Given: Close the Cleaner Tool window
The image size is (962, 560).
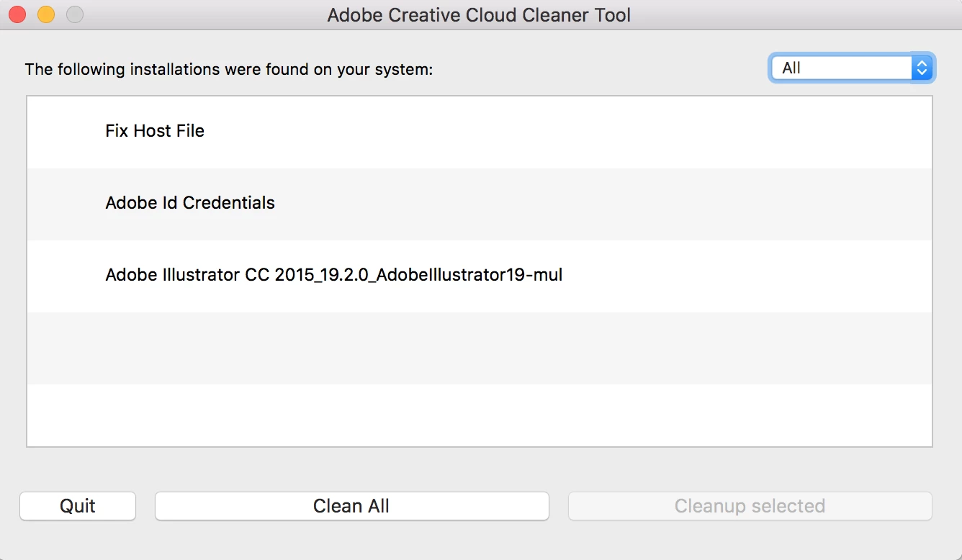Looking at the screenshot, I should 17,14.
